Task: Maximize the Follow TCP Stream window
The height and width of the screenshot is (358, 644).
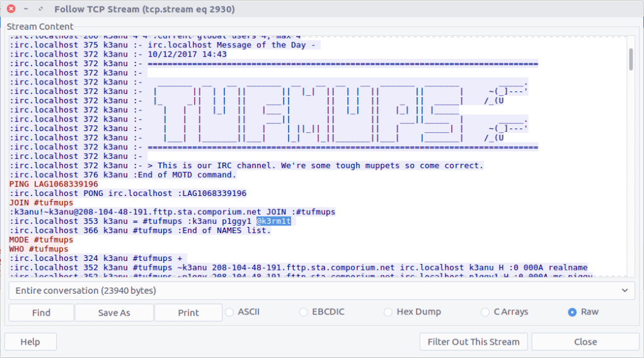Action: (x=40, y=9)
